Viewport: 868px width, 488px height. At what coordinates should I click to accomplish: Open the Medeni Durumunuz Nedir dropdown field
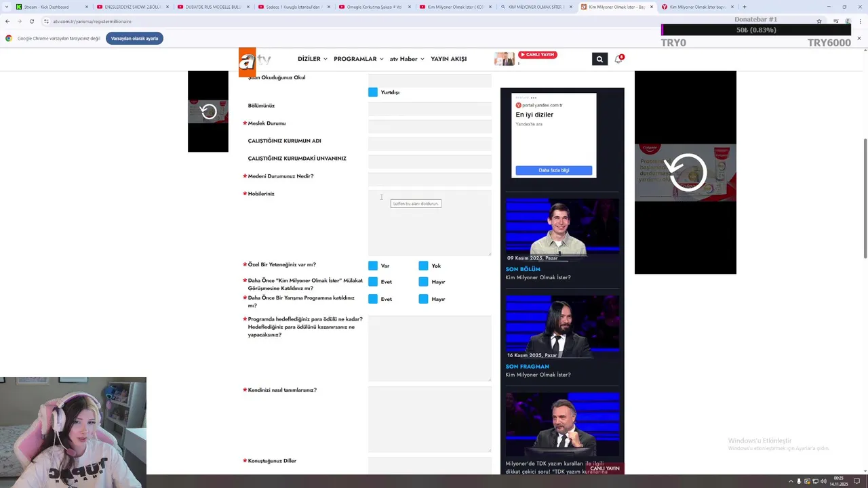click(430, 180)
